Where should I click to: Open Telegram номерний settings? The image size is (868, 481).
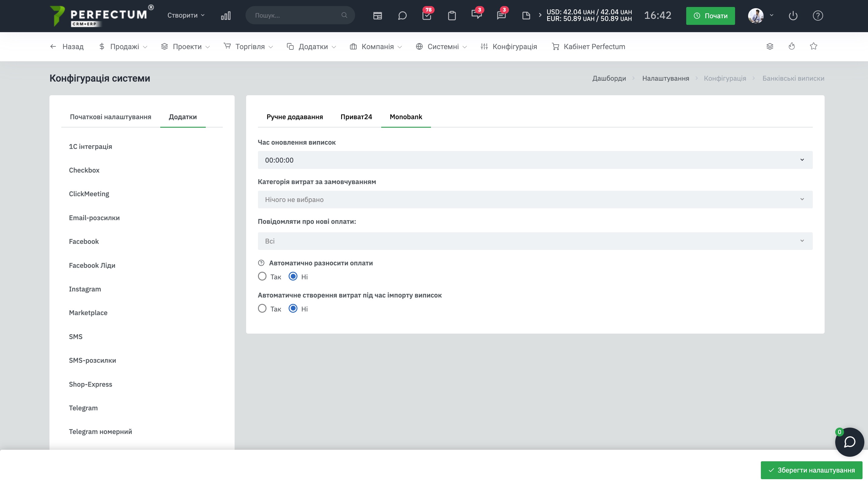point(100,432)
